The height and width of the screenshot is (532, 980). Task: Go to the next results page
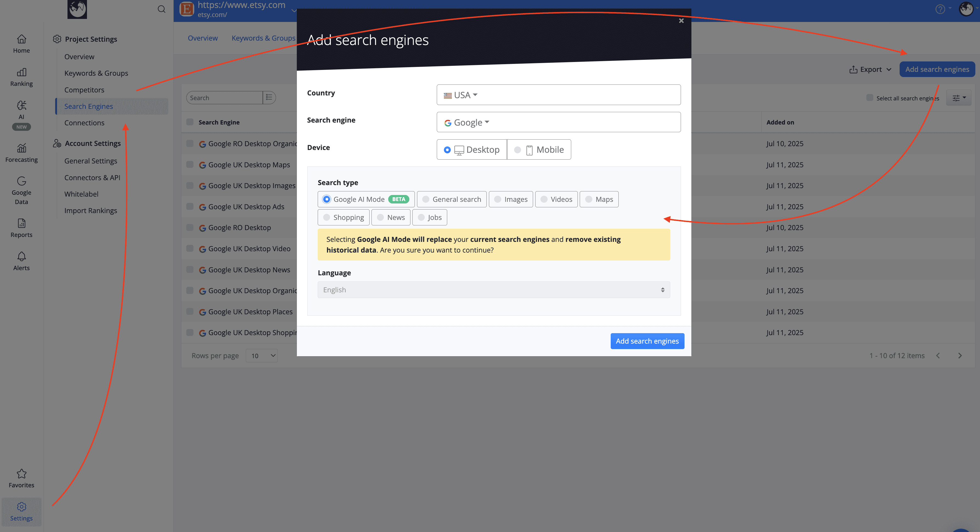[960, 356]
